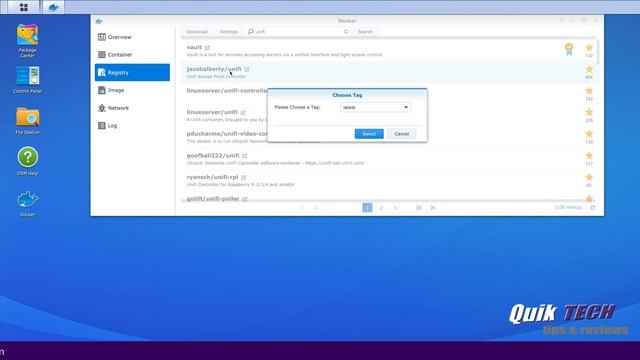Jump to the last page arrow
This screenshot has height=360, width=640.
(433, 208)
